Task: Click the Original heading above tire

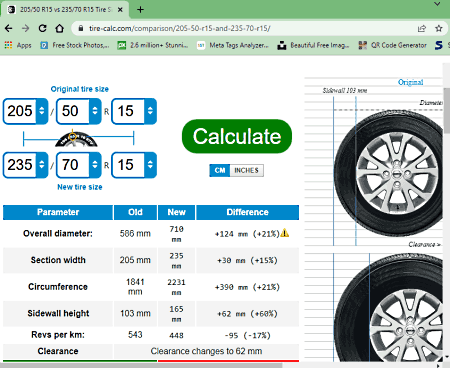Action: pyautogui.click(x=411, y=82)
